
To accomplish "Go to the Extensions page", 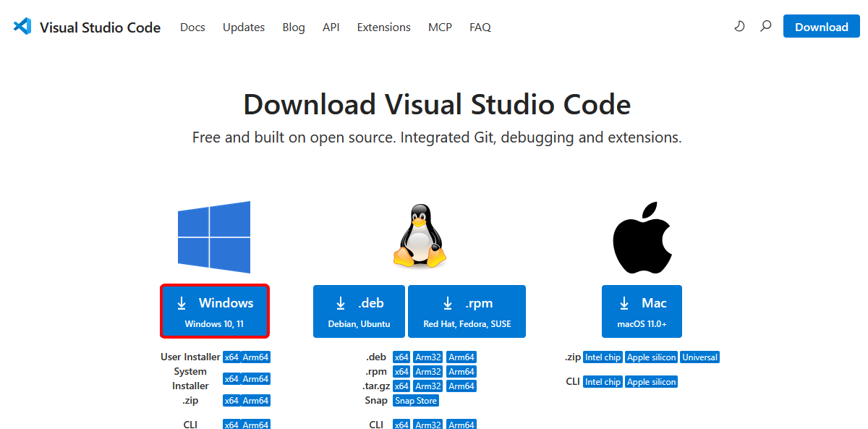I will [x=383, y=27].
